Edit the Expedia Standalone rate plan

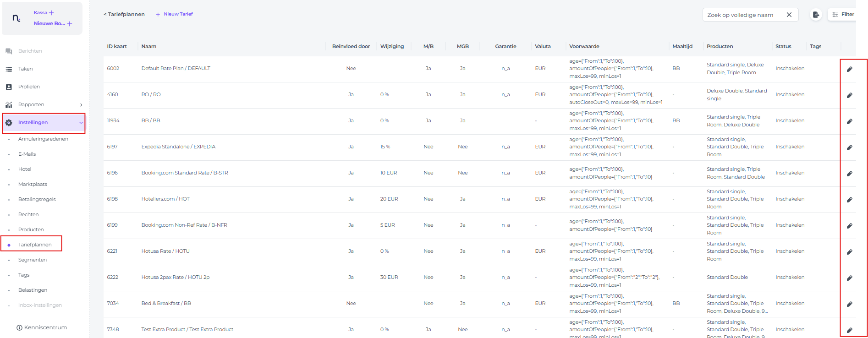coord(849,147)
